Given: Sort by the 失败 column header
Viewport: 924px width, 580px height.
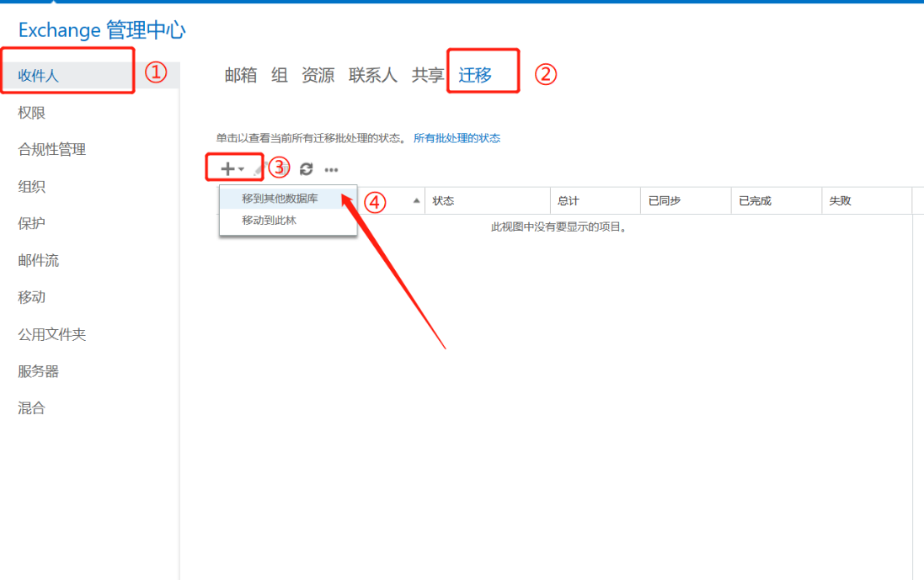Looking at the screenshot, I should 867,201.
